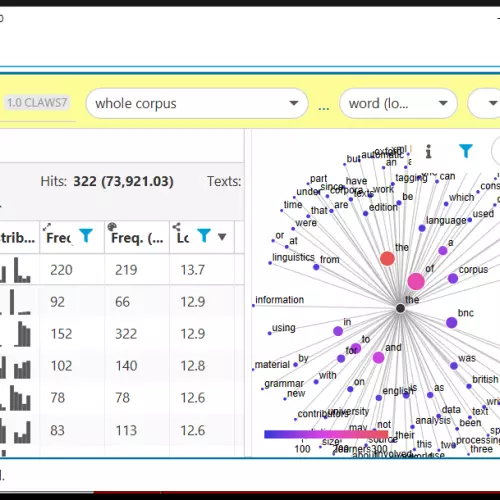Image resolution: width=500 pixels, height=500 pixels.
Task: Open the collocation graph filter icon
Action: click(466, 151)
